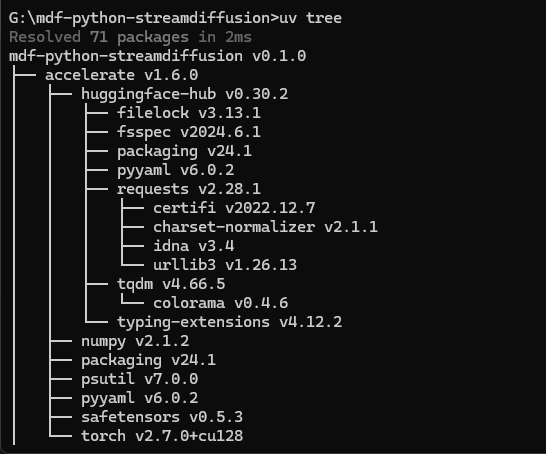The image size is (546, 454).
Task: Select the fsspec v2024.6.1 line
Action: (x=189, y=132)
